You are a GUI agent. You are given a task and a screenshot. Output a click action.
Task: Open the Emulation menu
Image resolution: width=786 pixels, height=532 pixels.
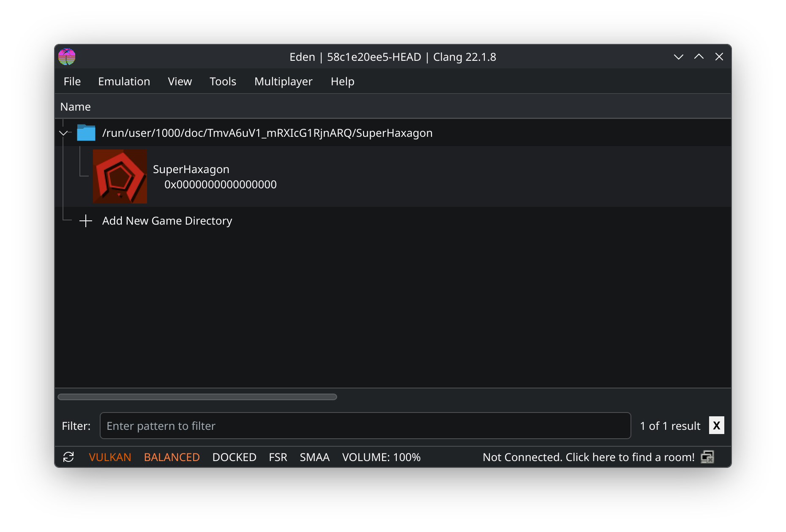pos(124,81)
